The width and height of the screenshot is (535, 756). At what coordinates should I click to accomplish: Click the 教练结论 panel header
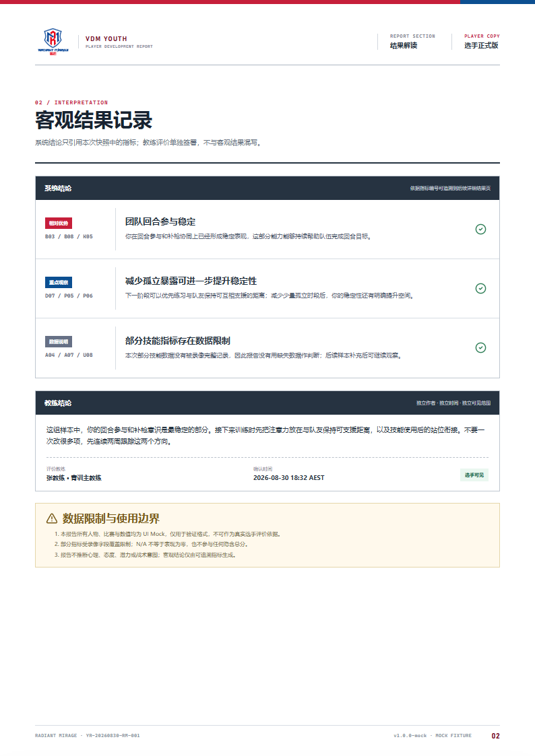tap(267, 403)
